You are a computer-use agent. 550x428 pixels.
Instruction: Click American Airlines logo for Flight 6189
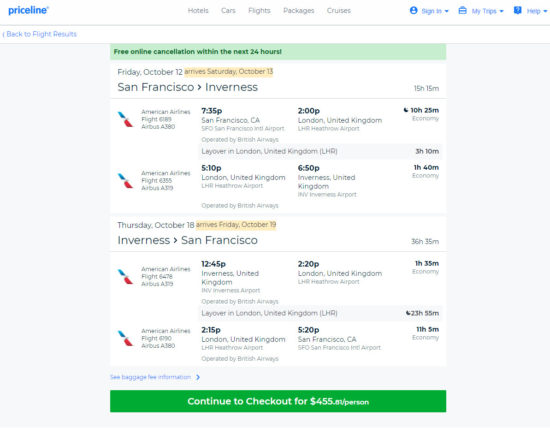tap(125, 119)
